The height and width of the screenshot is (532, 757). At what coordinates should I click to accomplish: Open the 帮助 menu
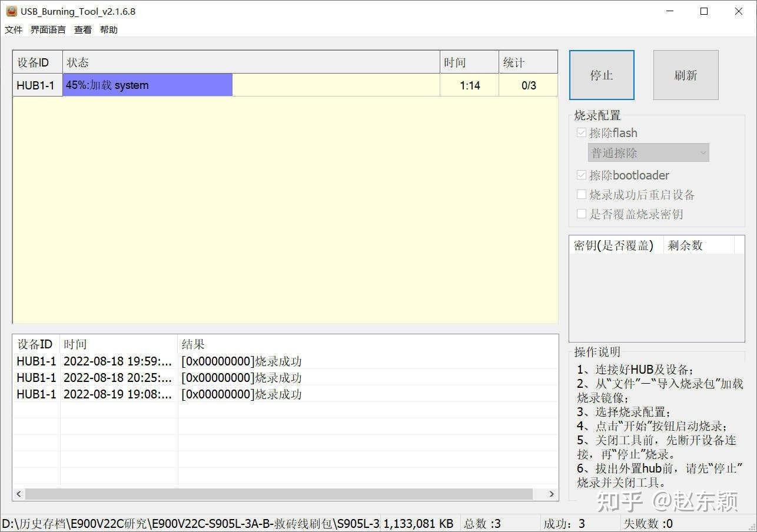click(x=108, y=29)
